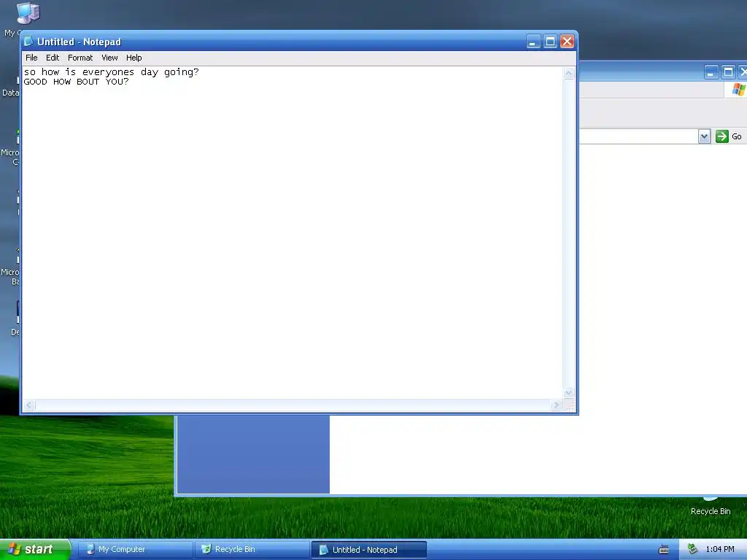Image resolution: width=747 pixels, height=560 pixels.
Task: Open the Format menu in Notepad
Action: (x=80, y=58)
